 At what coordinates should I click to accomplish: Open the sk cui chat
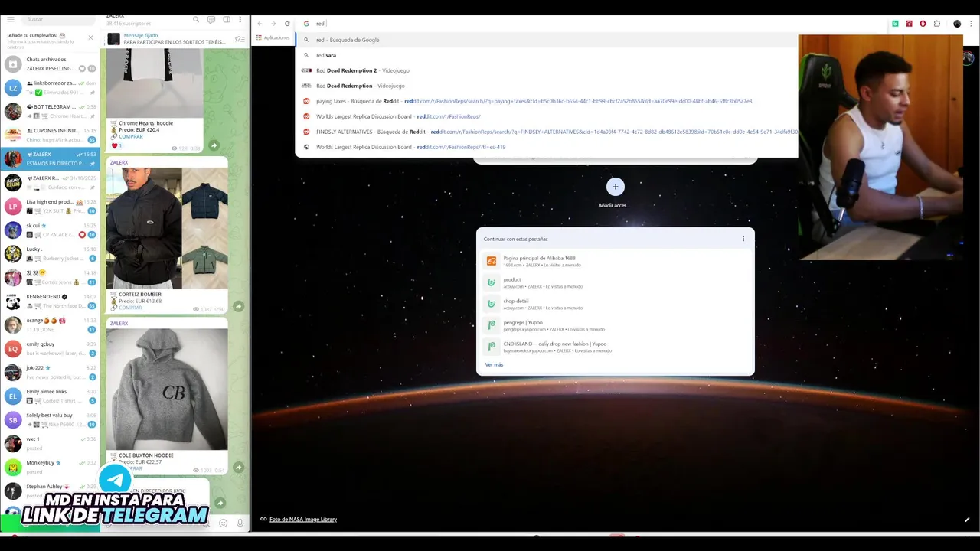click(50, 230)
